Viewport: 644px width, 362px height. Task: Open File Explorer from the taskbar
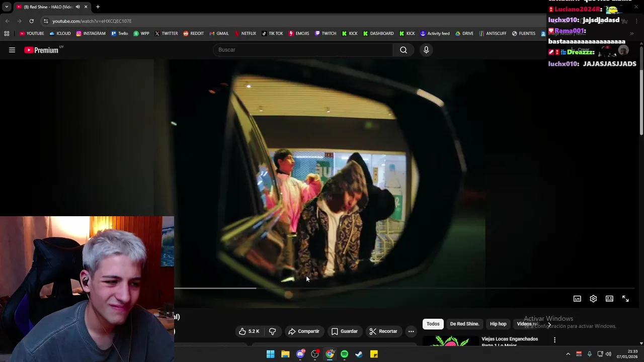[x=285, y=354]
